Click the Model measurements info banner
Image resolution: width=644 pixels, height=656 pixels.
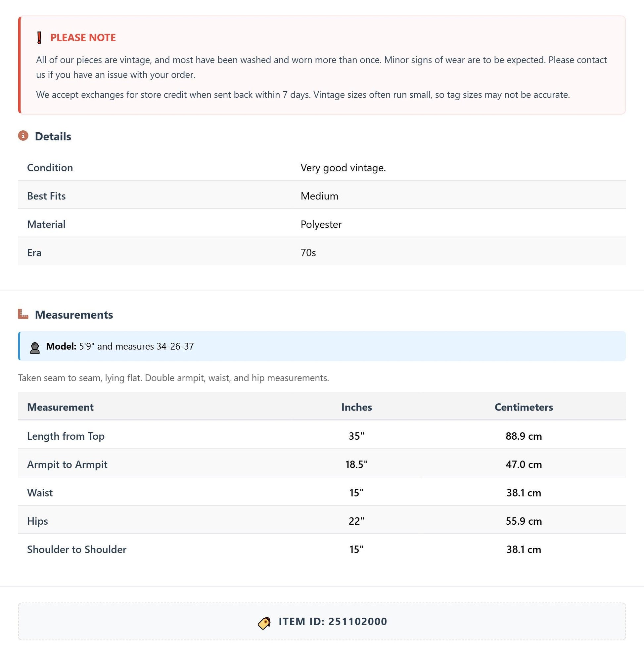322,346
